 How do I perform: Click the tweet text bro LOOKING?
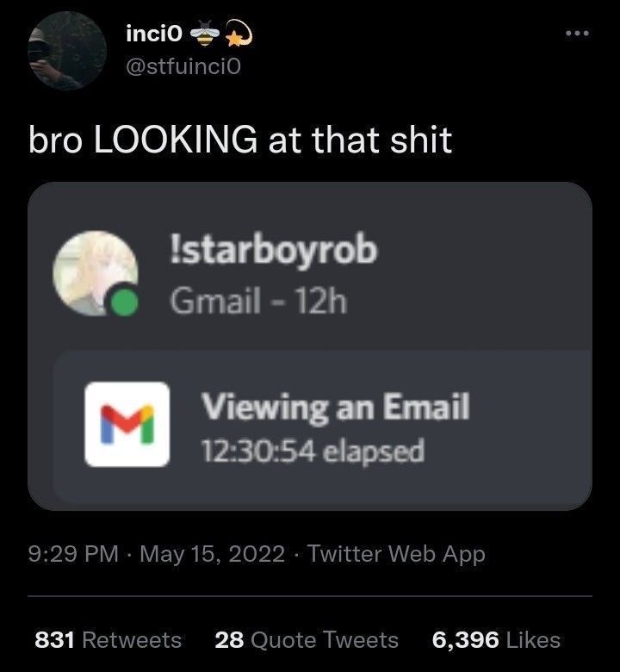click(143, 140)
